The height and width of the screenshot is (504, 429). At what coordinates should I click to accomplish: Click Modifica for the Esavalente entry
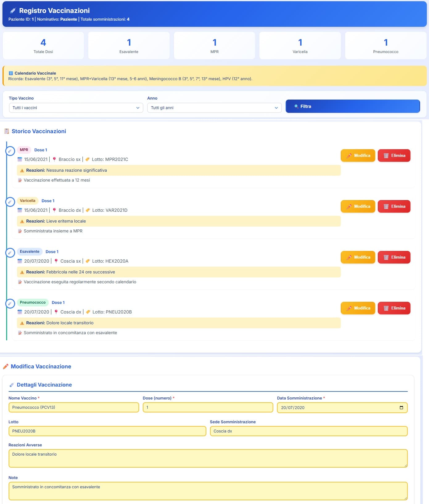tap(358, 257)
